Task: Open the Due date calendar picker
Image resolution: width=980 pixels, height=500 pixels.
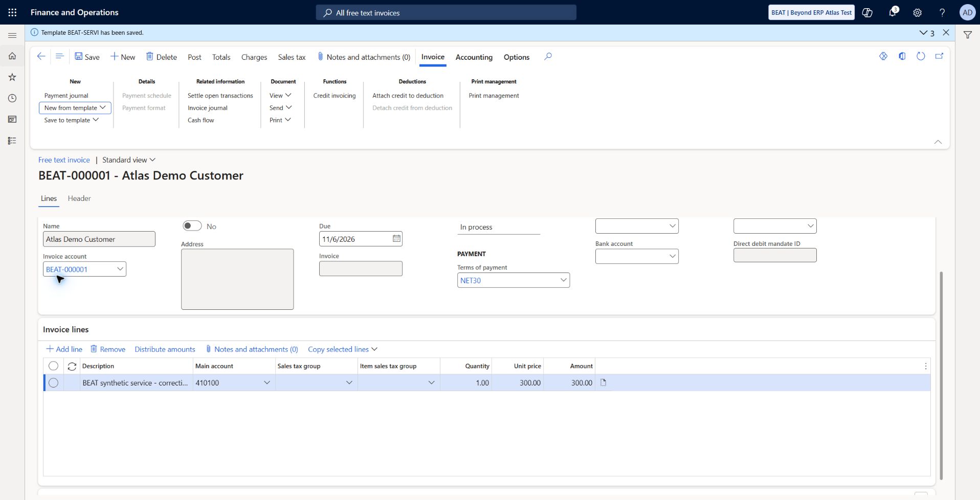Action: click(x=396, y=239)
